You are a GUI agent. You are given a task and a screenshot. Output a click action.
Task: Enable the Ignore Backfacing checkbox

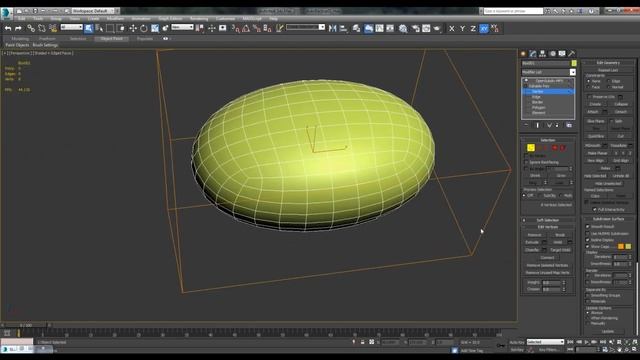526,162
